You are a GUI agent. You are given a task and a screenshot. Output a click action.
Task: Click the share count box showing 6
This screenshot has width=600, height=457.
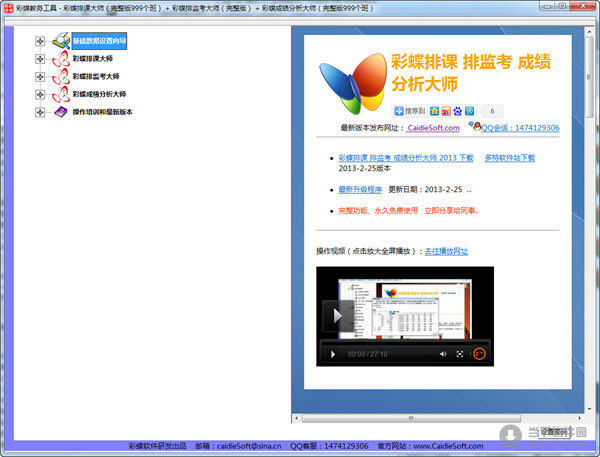click(492, 111)
